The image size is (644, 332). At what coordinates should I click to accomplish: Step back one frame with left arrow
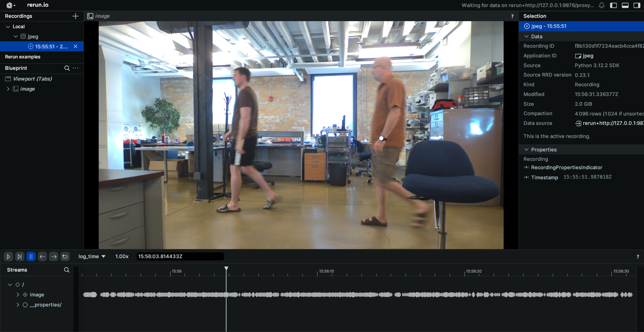(x=42, y=256)
